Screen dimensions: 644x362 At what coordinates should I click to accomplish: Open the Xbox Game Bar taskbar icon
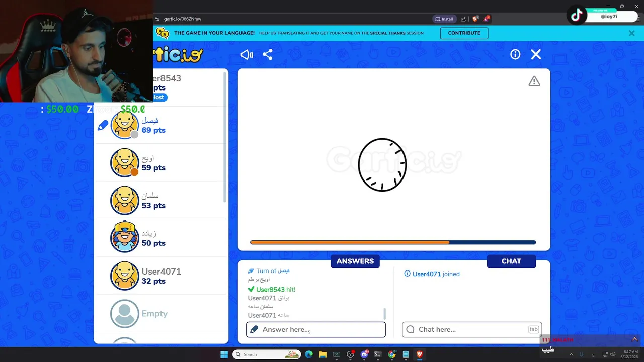337,354
